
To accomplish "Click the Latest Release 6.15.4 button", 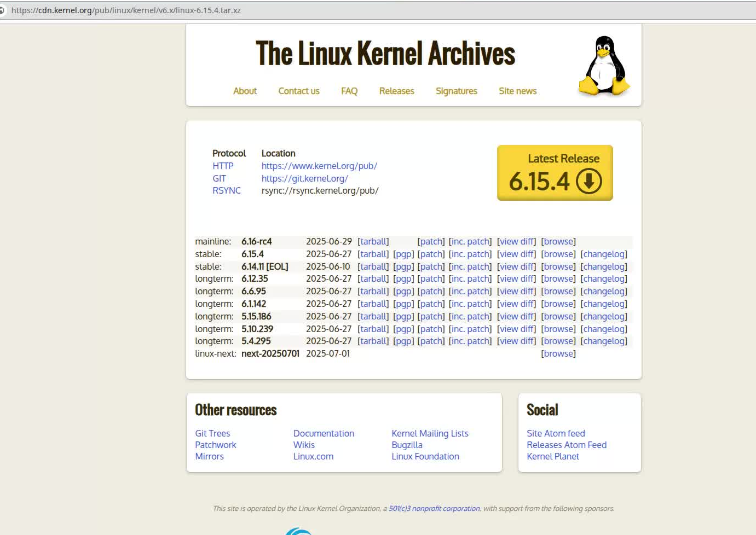I will click(555, 173).
